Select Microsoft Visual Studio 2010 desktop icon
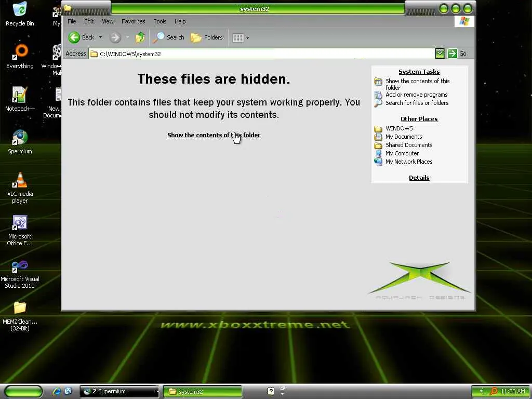The width and height of the screenshot is (532, 399). point(20,273)
